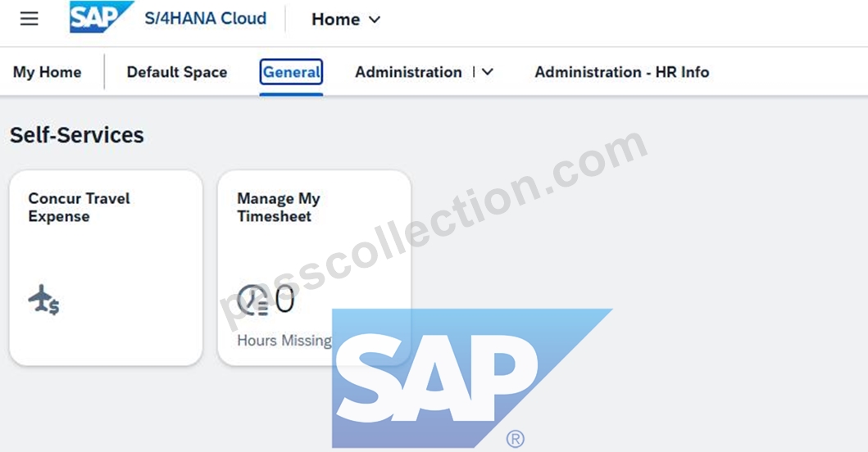Switch to the My Home tab
Screen dimensions: 868x452
tap(47, 72)
